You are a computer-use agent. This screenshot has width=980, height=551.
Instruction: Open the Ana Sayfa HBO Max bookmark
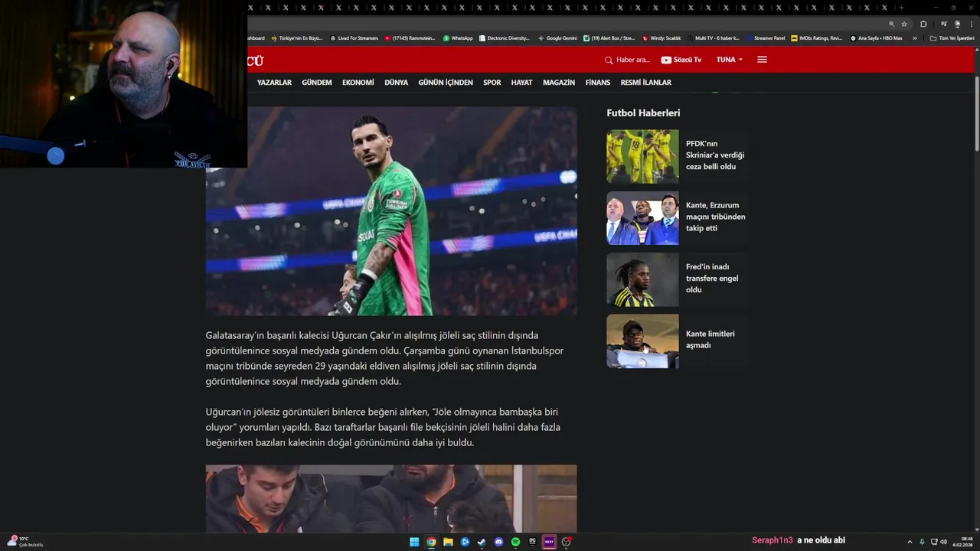click(x=877, y=38)
